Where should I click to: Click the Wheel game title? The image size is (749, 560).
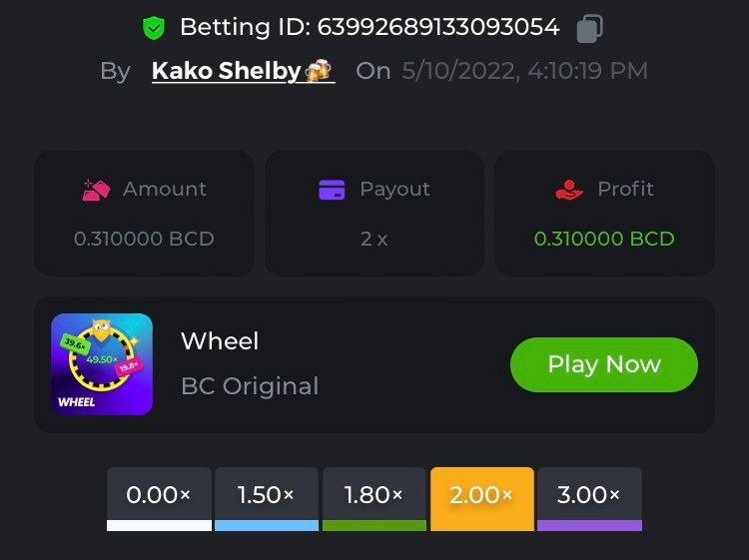point(220,341)
